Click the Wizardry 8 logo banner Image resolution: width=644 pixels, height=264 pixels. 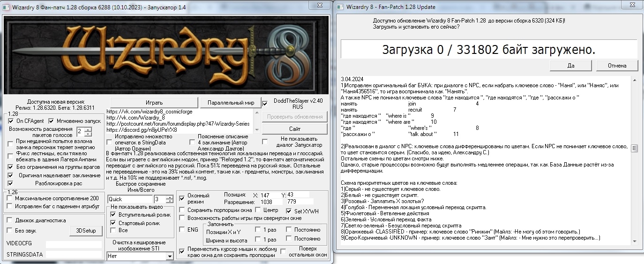click(166, 55)
